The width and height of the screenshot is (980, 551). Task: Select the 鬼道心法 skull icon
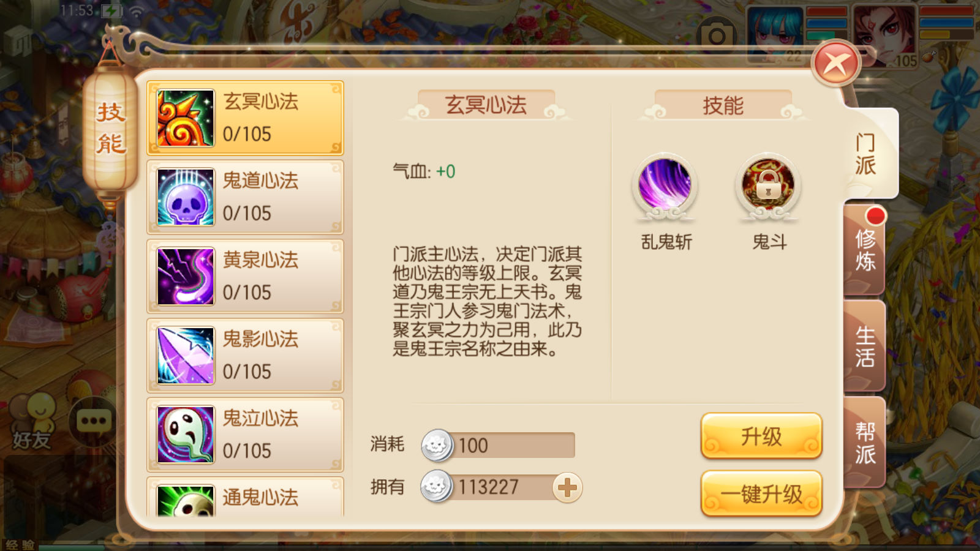click(x=186, y=197)
